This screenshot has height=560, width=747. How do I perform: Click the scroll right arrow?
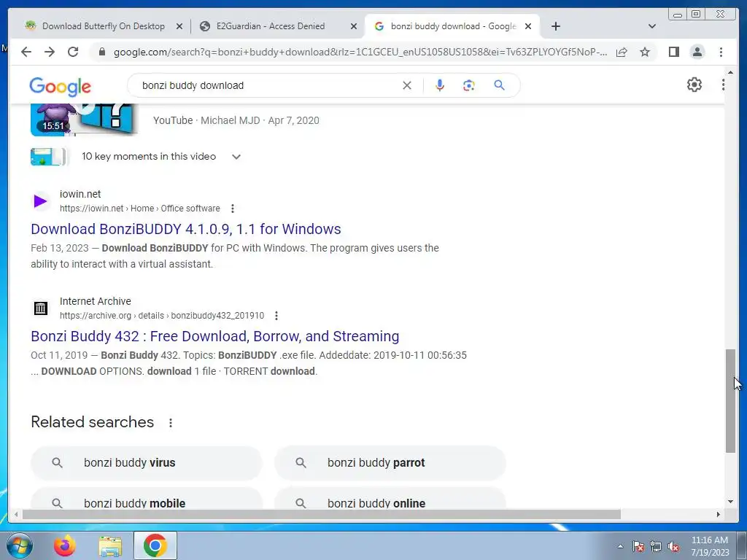pyautogui.click(x=719, y=514)
